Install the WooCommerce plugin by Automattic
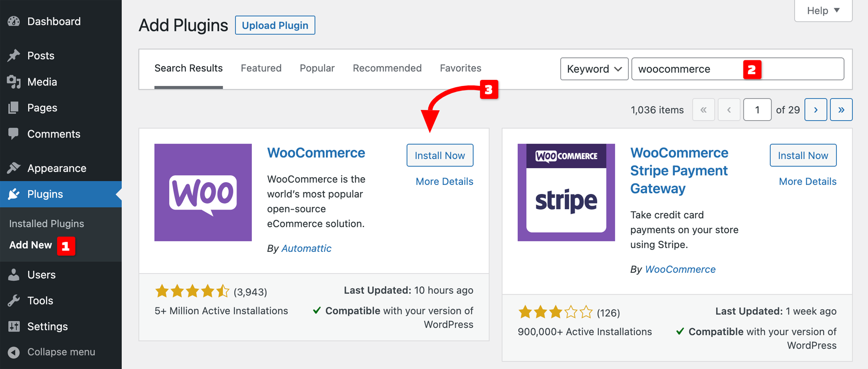Screen dimensions: 868x369 (440, 155)
